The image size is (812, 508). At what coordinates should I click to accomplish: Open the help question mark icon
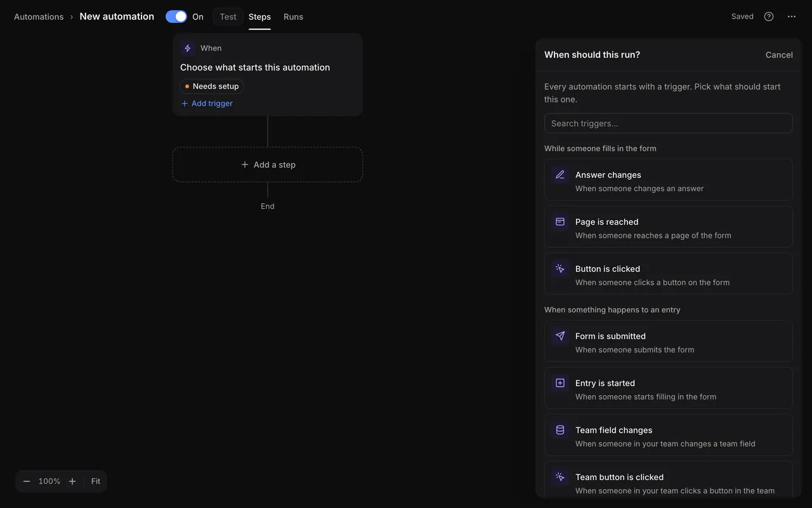tap(769, 17)
